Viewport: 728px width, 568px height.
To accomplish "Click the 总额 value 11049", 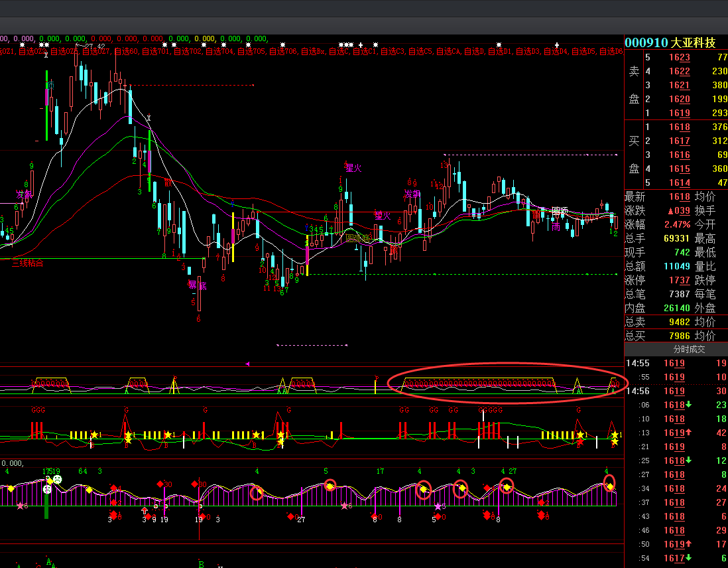I will coord(676,266).
